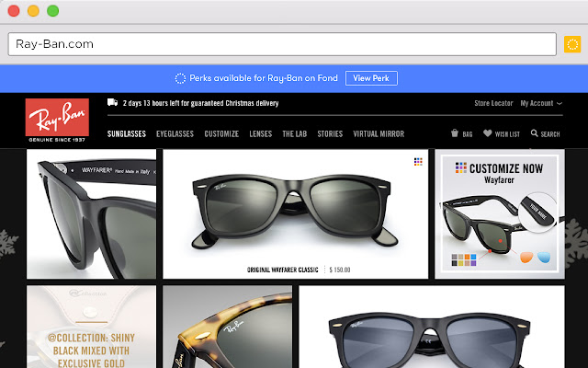
Task: Open the tortoise Wayfarer close-up tile
Action: 227,327
